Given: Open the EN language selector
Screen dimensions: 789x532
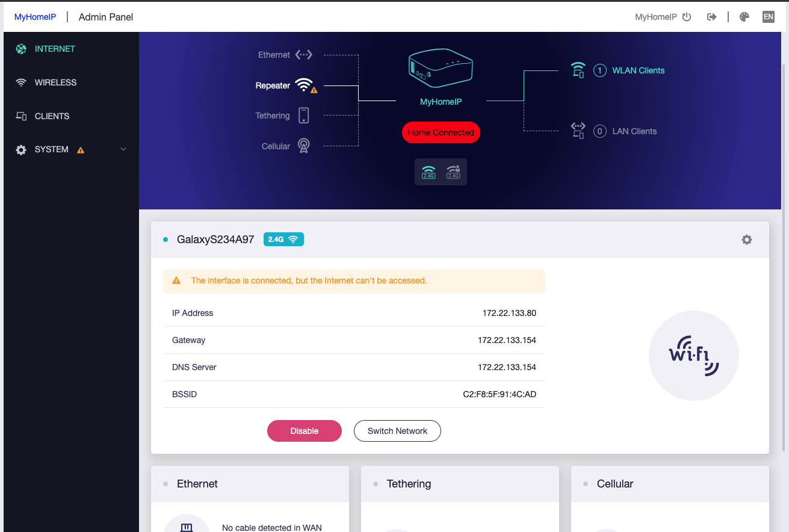Looking at the screenshot, I should (768, 17).
